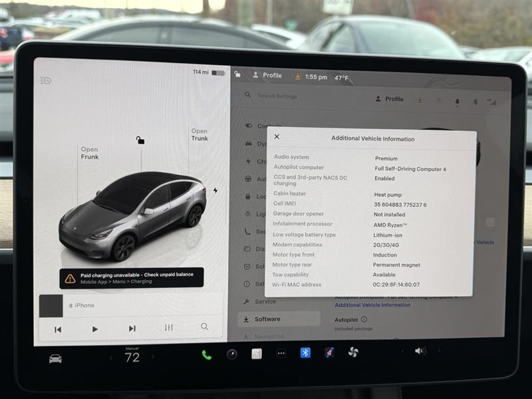Open Bluetooth app in the bottom dock
Screen dimensions: 532x399
pos(305,352)
